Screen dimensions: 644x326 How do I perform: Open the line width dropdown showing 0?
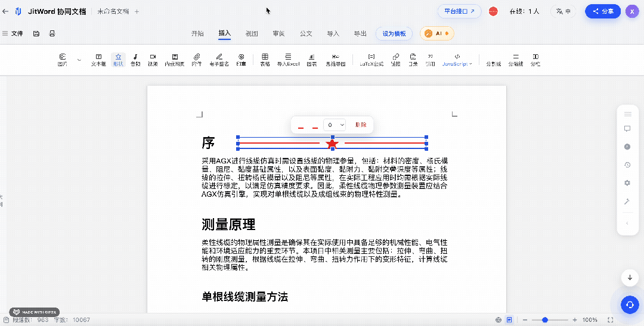[335, 125]
